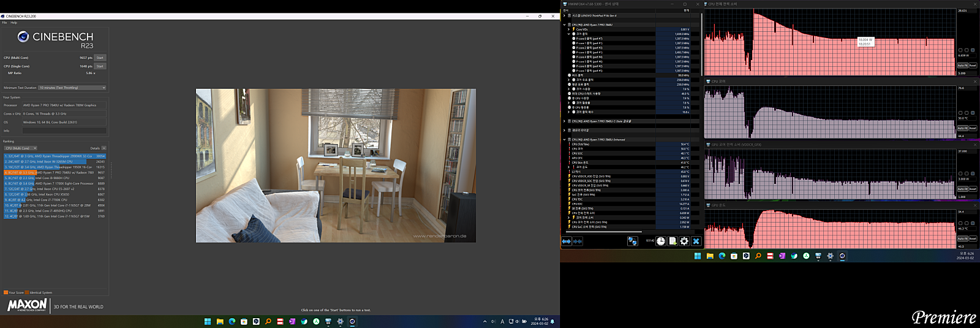Screen dimensions: 980x328
Task: Click Reset in CPU 전체 전력 소비 graph
Action: click(973, 65)
